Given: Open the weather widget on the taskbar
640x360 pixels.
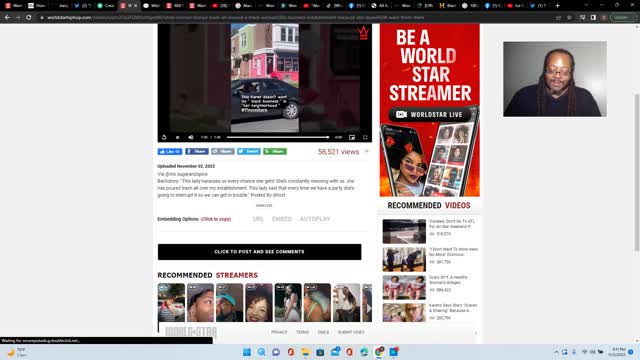Looking at the screenshot, I should tap(17, 352).
